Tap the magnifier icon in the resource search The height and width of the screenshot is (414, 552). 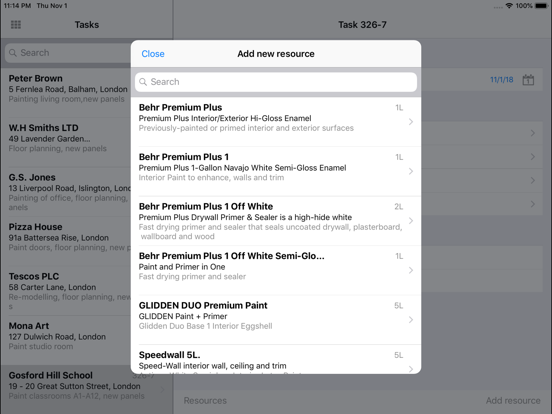coord(143,82)
